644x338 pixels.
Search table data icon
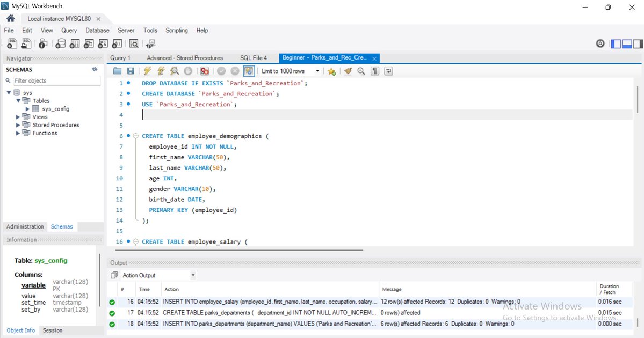(134, 43)
